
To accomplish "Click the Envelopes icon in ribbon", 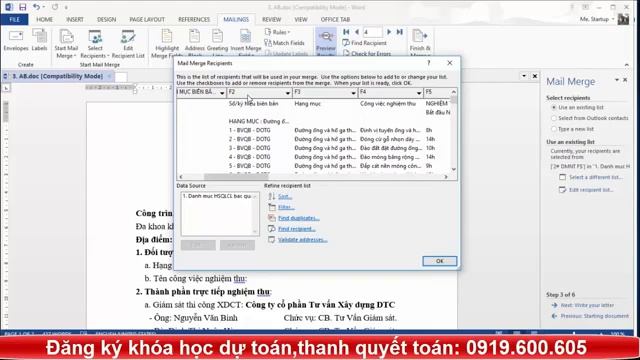I will click(16, 40).
